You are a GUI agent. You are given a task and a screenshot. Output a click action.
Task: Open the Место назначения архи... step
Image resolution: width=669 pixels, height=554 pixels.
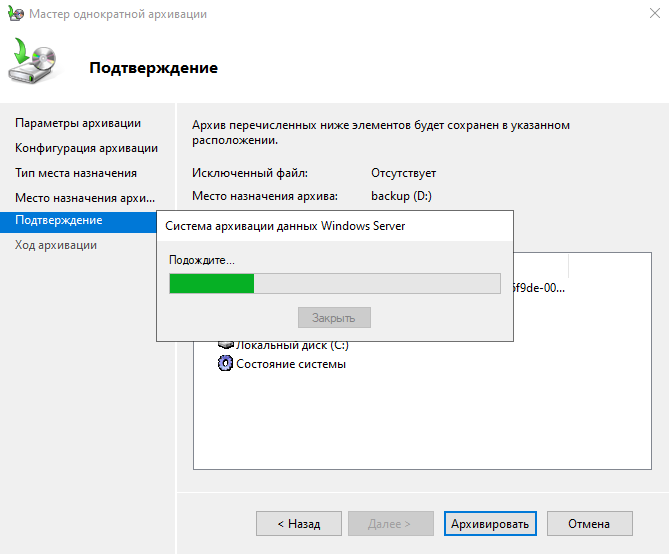click(85, 198)
